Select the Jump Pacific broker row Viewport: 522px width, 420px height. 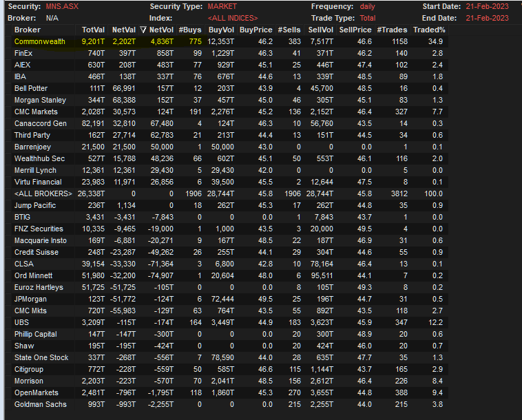230,205
